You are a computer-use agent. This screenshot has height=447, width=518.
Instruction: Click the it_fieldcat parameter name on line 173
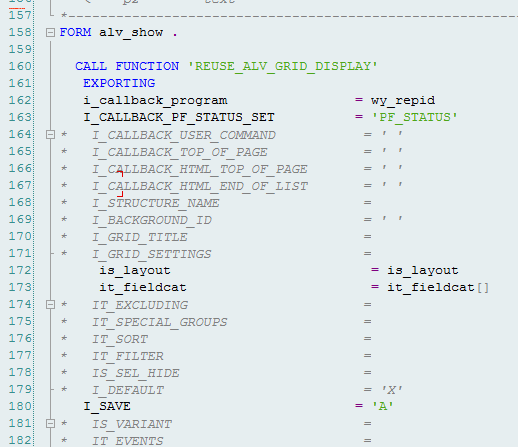[143, 288]
